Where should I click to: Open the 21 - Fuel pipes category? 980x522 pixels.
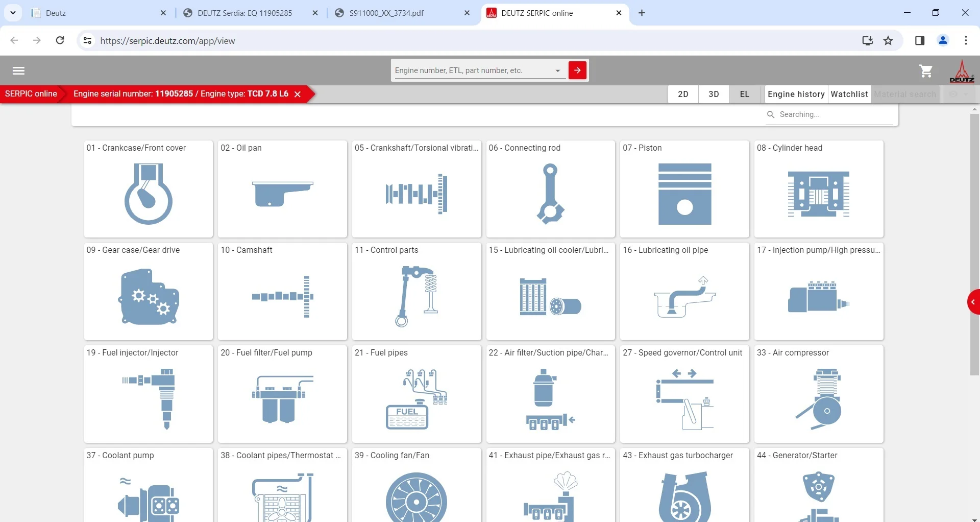(416, 394)
